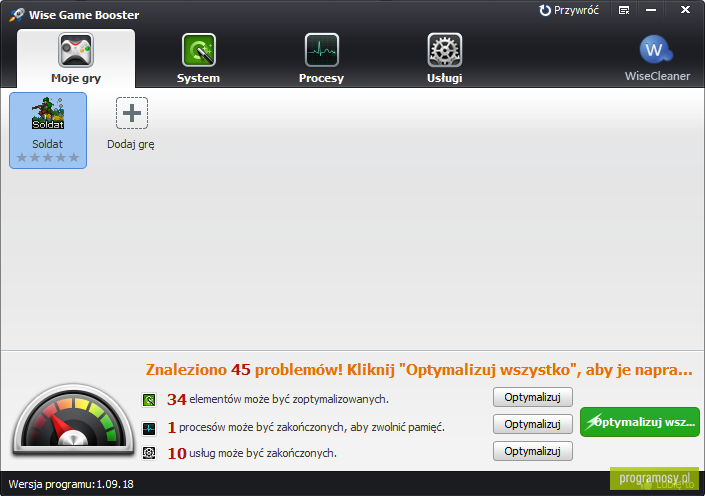This screenshot has height=496, width=705.
Task: Click the system optimization icon beside 34
Action: pos(149,399)
